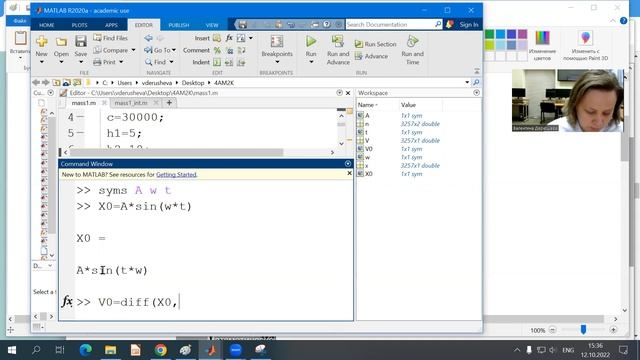640x360 pixels.
Task: Open Google Chrome from taskbar
Action: [160, 350]
